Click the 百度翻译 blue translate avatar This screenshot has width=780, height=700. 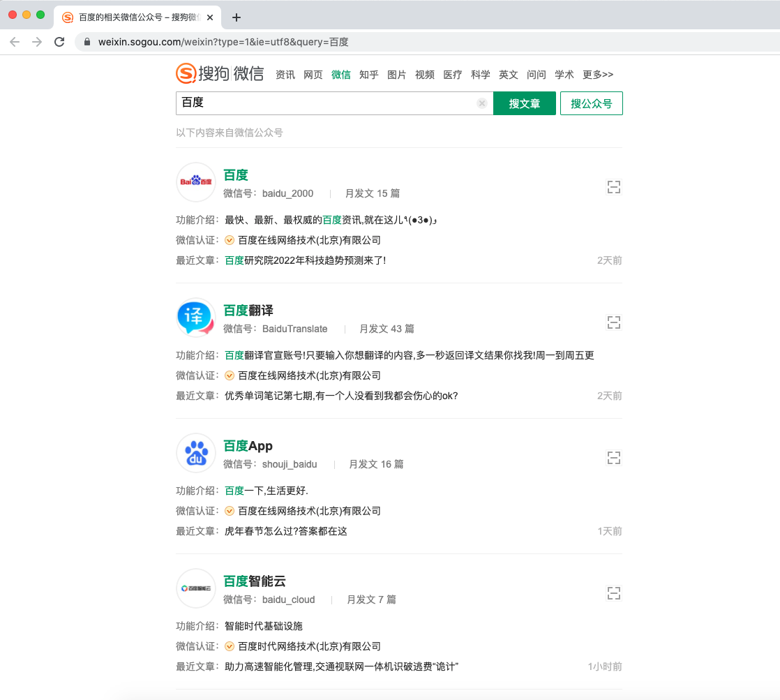click(x=195, y=318)
